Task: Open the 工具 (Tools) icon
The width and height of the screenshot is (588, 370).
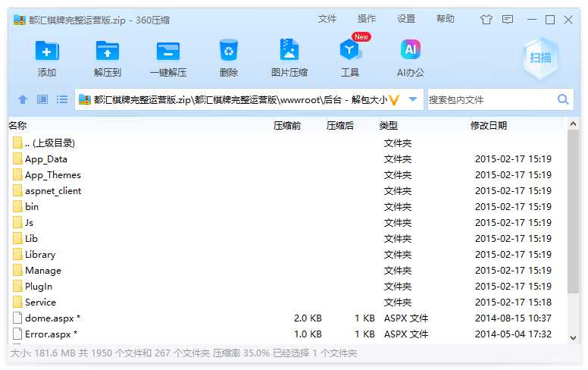Action: 350,50
